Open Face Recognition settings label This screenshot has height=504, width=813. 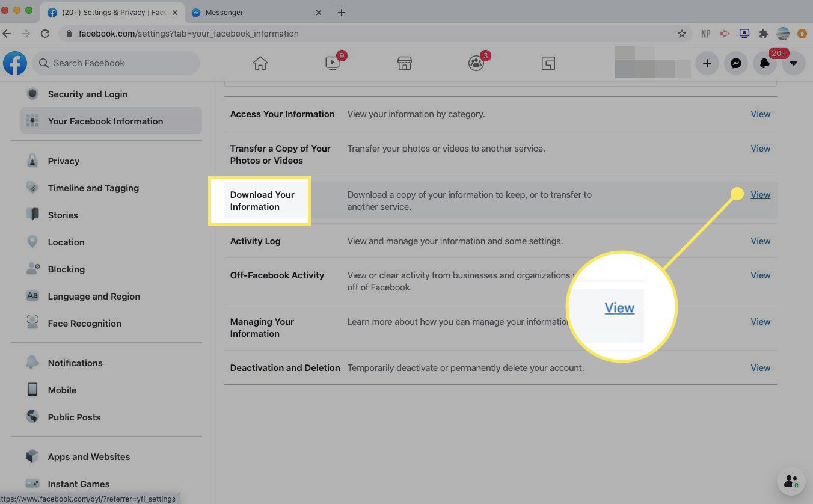tap(85, 323)
